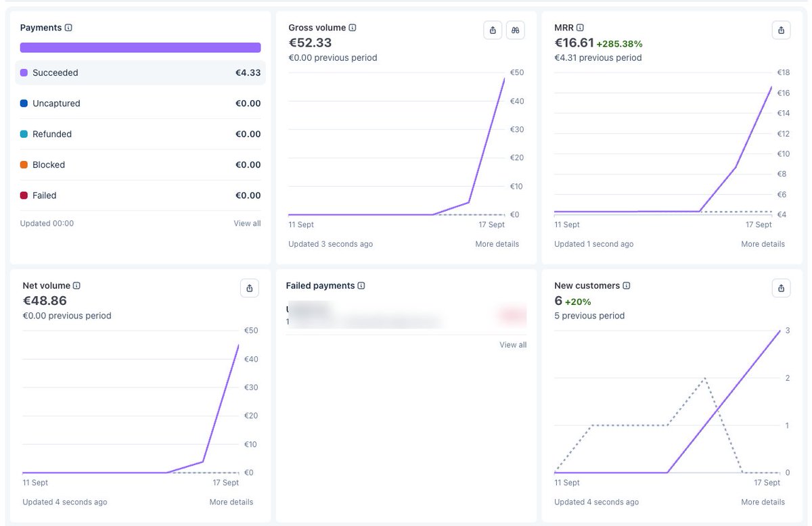Viewport: 812px width, 526px height.
Task: Click the €16.61 MRR amount
Action: pyautogui.click(x=574, y=43)
